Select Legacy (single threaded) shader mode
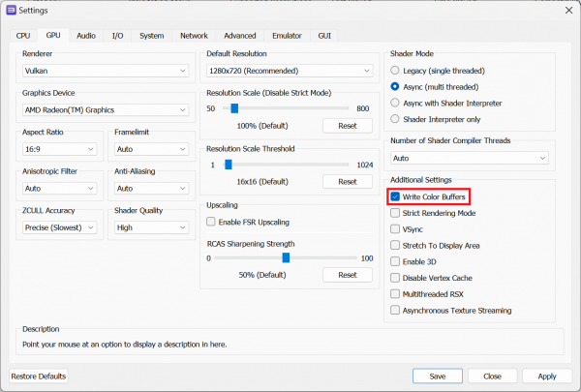Image resolution: width=581 pixels, height=392 pixels. click(395, 71)
